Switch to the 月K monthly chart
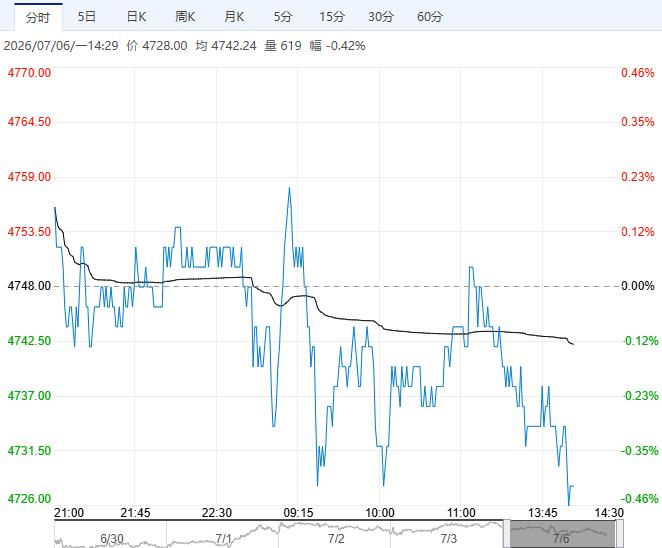Image resolution: width=662 pixels, height=548 pixels. 234,16
